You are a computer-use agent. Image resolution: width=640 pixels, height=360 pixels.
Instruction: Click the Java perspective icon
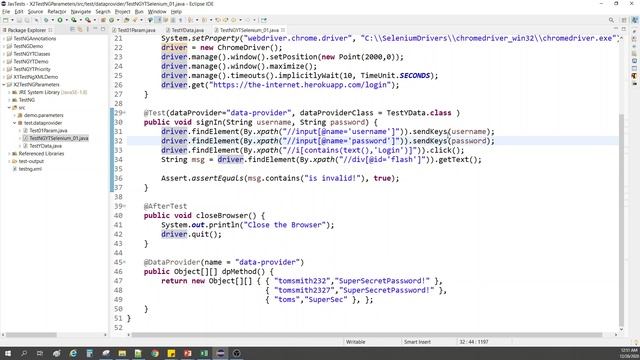click(635, 20)
